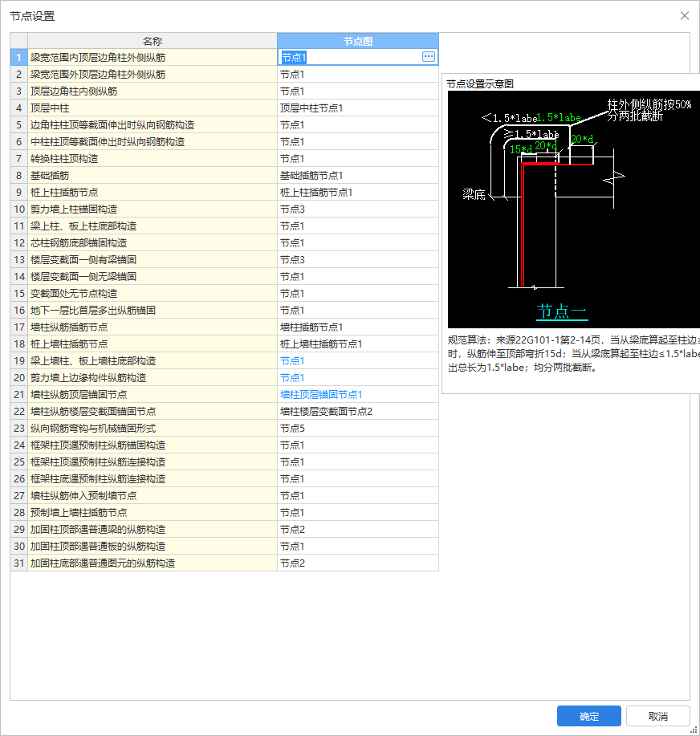Select the 节点图 column header
700x736 pixels.
[357, 40]
